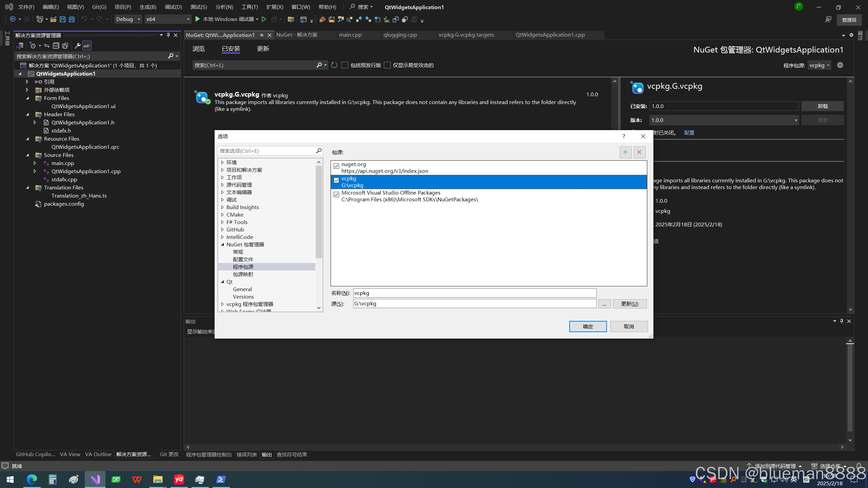Viewport: 868px width, 488px height.
Task: Click the green add package source button
Action: coord(625,152)
